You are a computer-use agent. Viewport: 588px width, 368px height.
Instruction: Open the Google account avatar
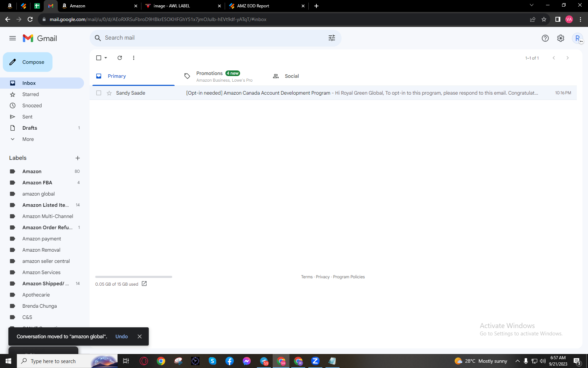coord(577,38)
